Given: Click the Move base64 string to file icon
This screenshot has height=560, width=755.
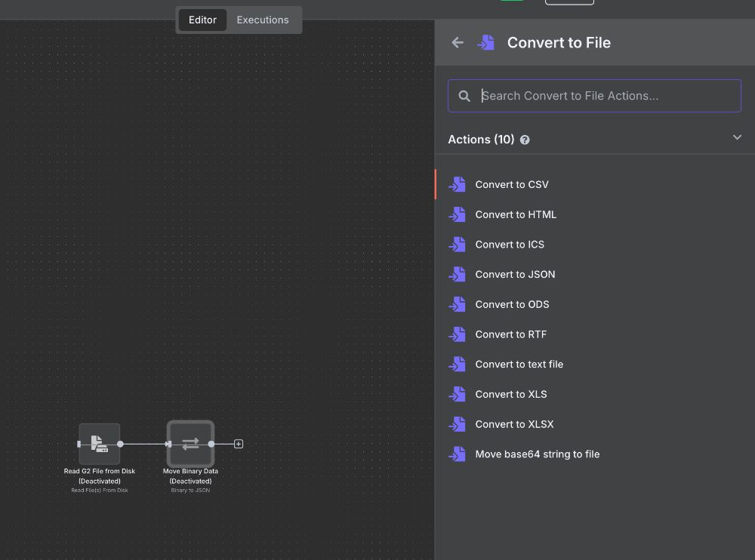Looking at the screenshot, I should (457, 454).
